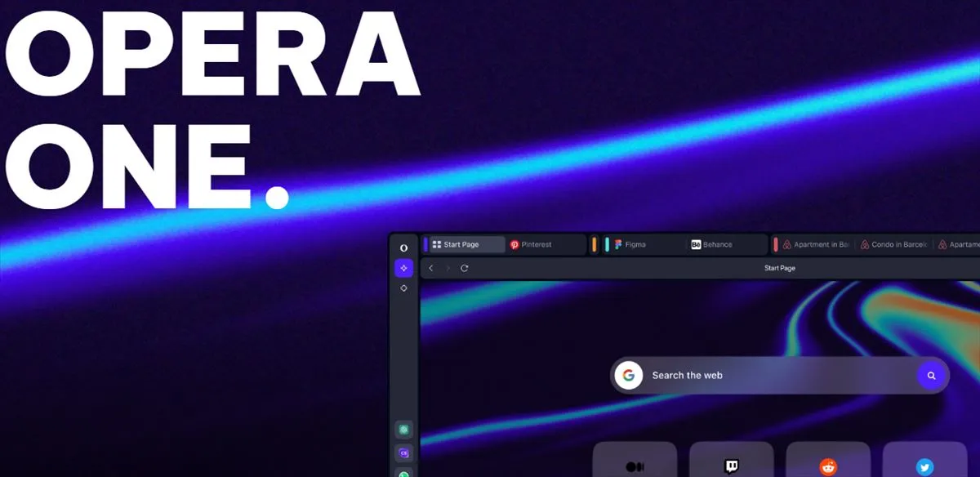Go forward with the right arrow

tap(448, 268)
